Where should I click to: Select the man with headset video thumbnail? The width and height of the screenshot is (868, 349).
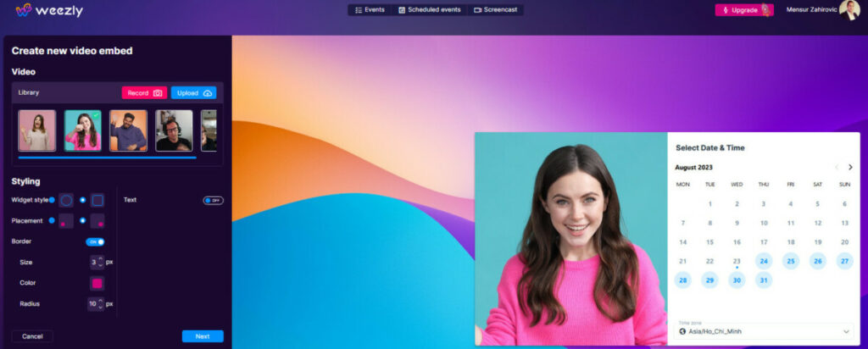[174, 130]
